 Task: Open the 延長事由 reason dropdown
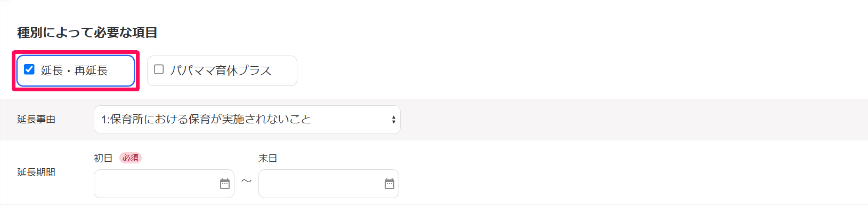247,120
